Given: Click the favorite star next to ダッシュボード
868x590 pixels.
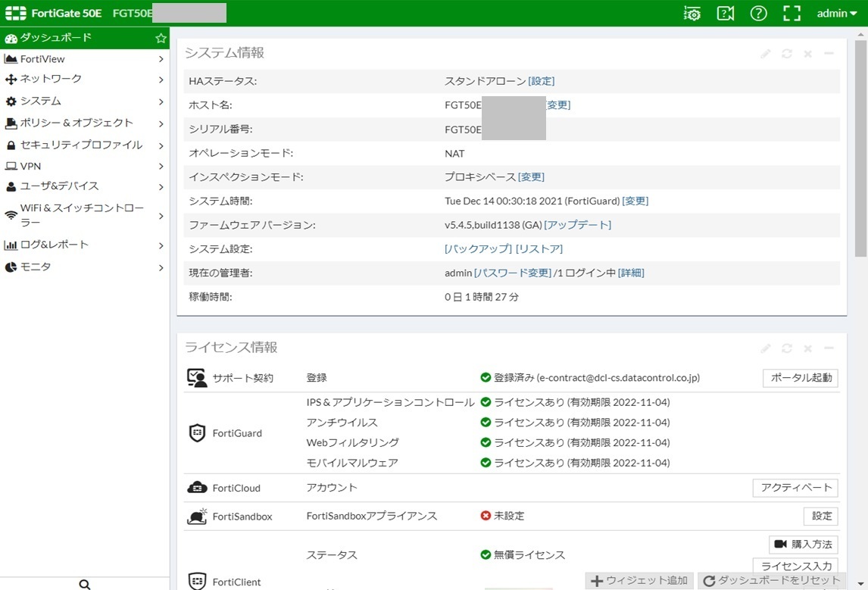Looking at the screenshot, I should tap(161, 38).
